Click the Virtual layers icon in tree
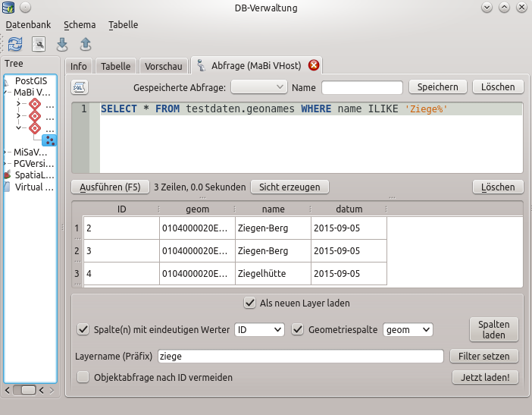 pyautogui.click(x=7, y=187)
